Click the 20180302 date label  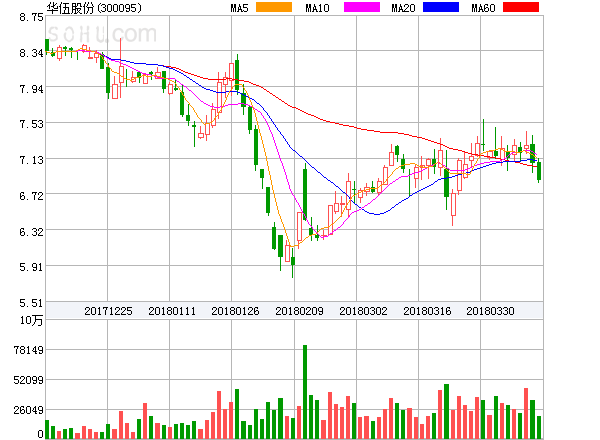[x=363, y=311]
